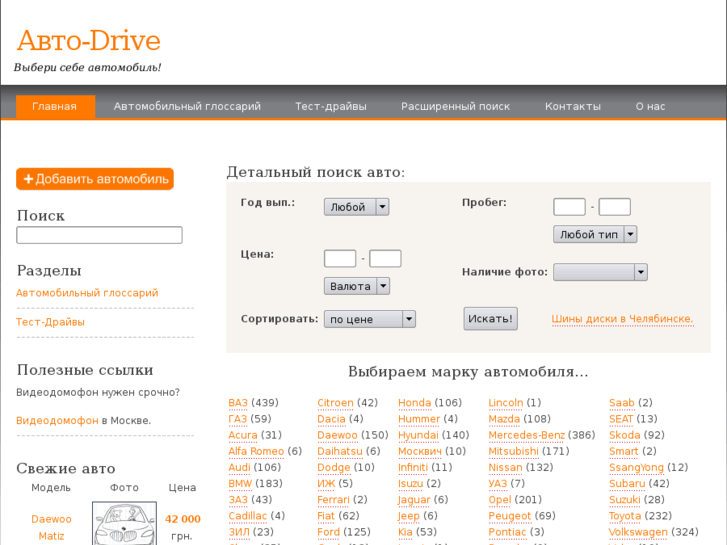Open the ВАЗ brand link
Screen dimensions: 727x545
[238, 403]
